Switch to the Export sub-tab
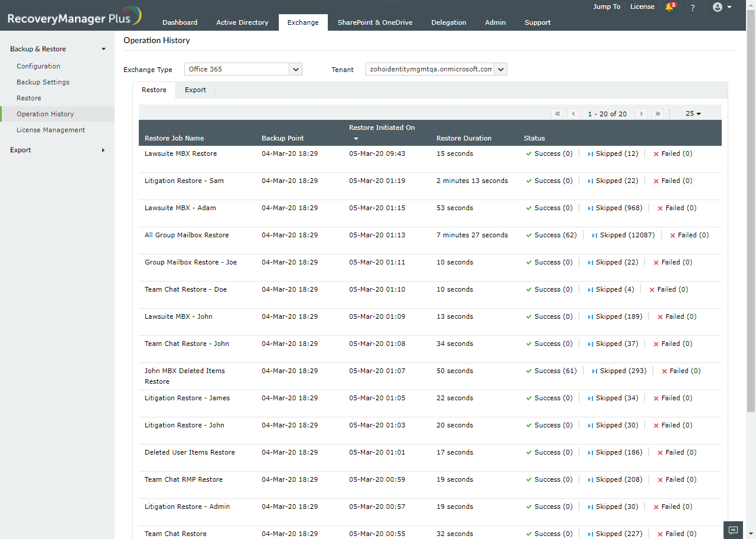756x539 pixels. click(195, 90)
